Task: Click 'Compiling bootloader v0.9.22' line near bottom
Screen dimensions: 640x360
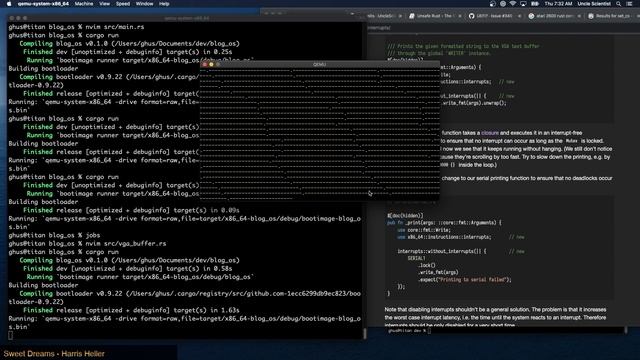Action: click(x=190, y=293)
